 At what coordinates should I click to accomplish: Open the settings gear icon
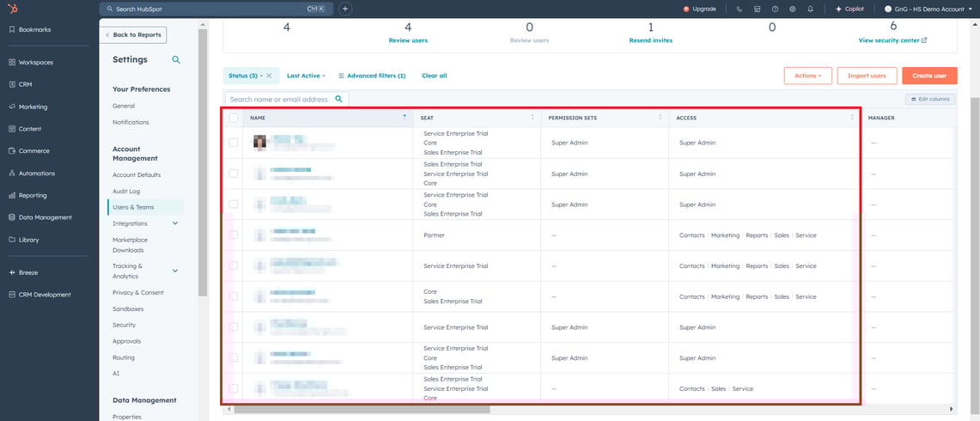793,9
